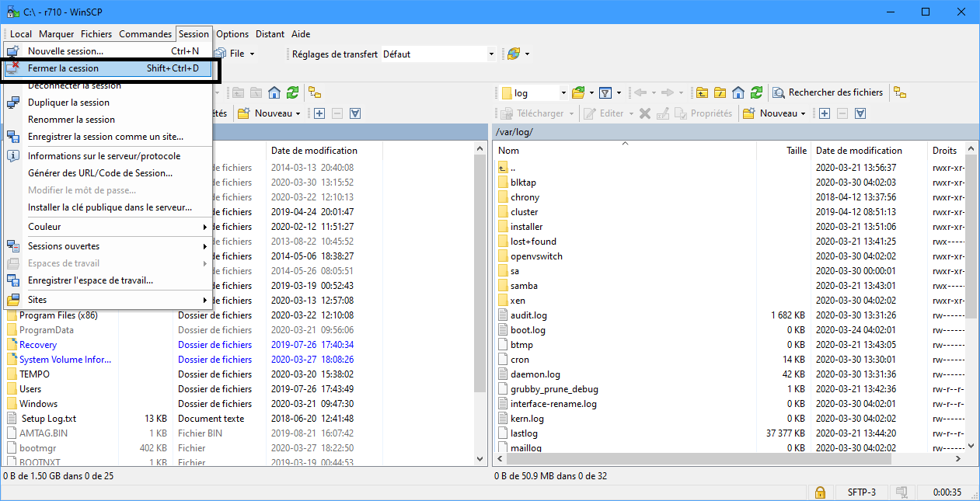Click the synchronize icon beside transfer settings

(x=513, y=54)
